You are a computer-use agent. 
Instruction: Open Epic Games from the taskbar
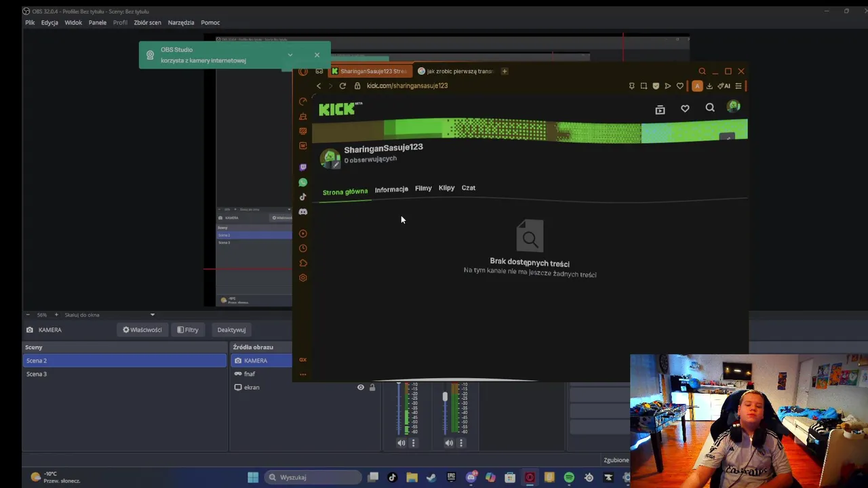coord(451,477)
